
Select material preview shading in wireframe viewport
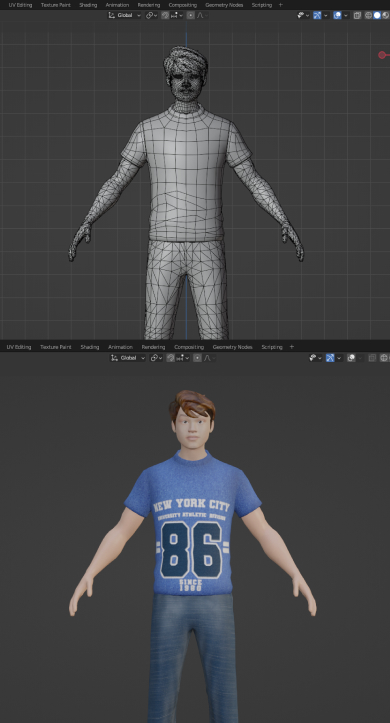click(385, 15)
